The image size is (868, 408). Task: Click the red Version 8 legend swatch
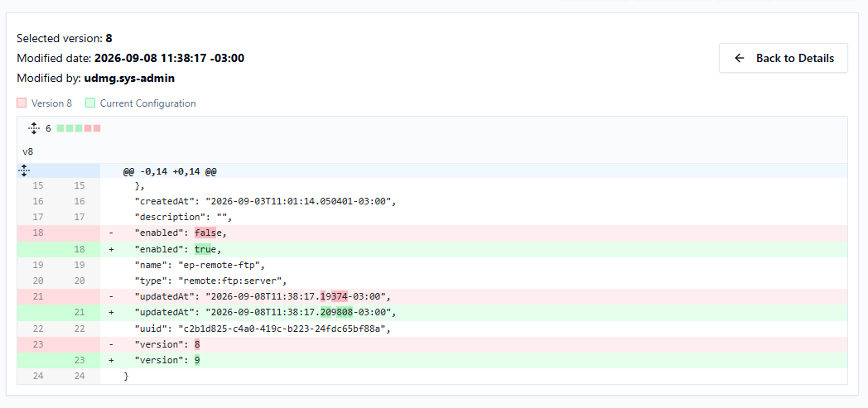tap(22, 103)
